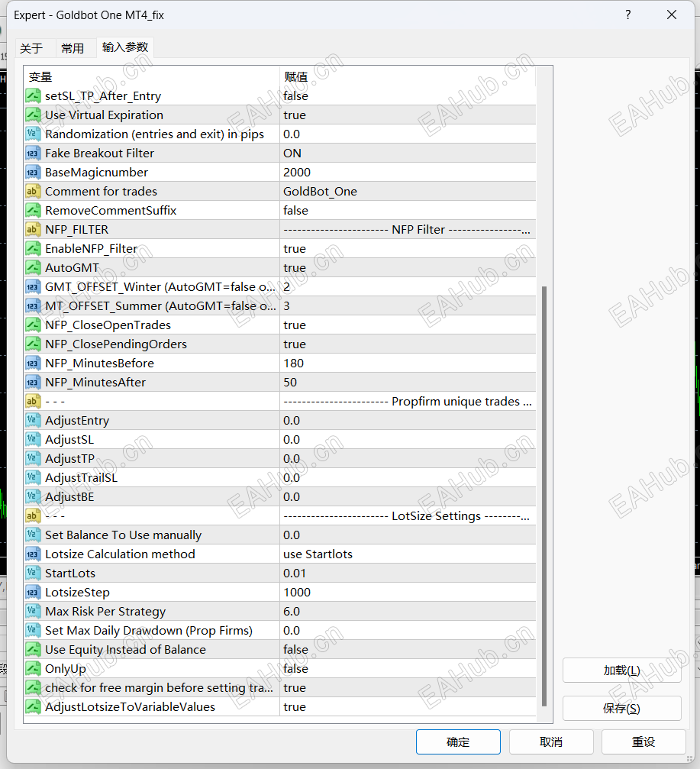Click the parameter list vertical scrollbar
The image size is (700, 769).
click(x=544, y=496)
